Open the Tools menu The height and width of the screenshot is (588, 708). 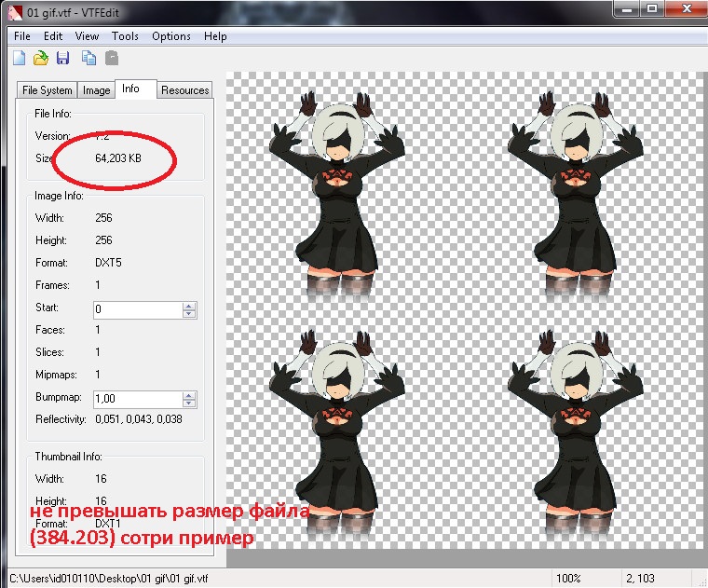[125, 36]
